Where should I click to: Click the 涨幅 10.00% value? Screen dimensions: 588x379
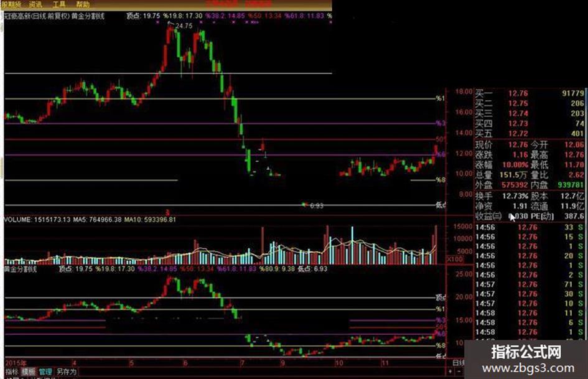point(515,165)
